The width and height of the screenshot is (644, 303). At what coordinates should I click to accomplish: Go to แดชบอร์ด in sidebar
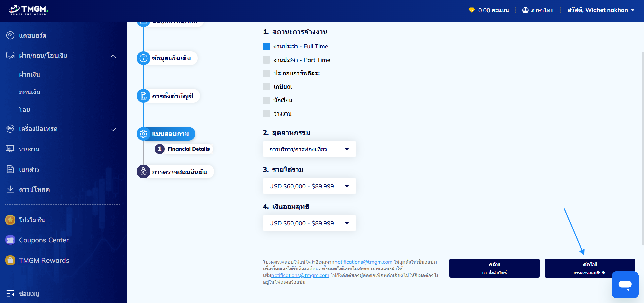33,35
